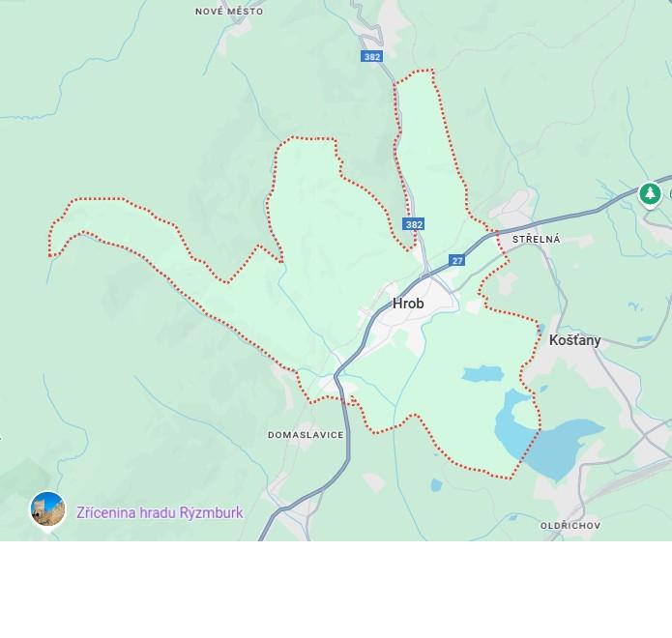
Task: Open the Rýzmburk castle photo marker
Action: 47,509
